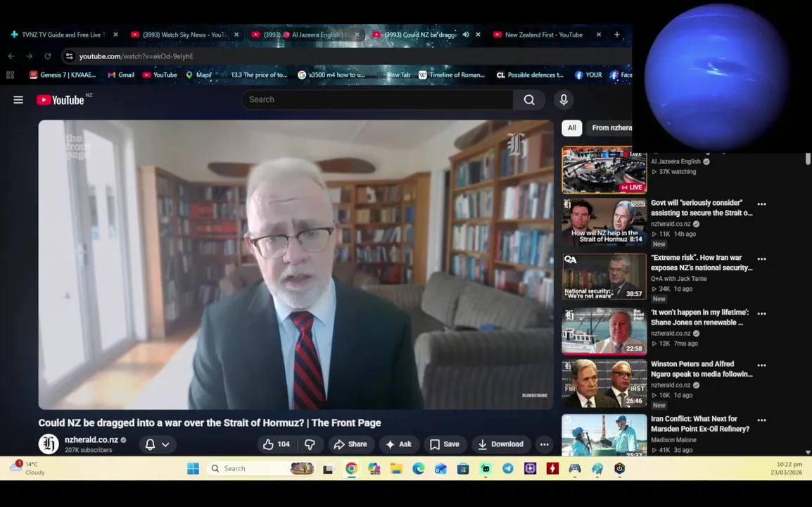Screen dimensions: 812x507
Task: Click the Windows taskbar search box
Action: coord(260,469)
